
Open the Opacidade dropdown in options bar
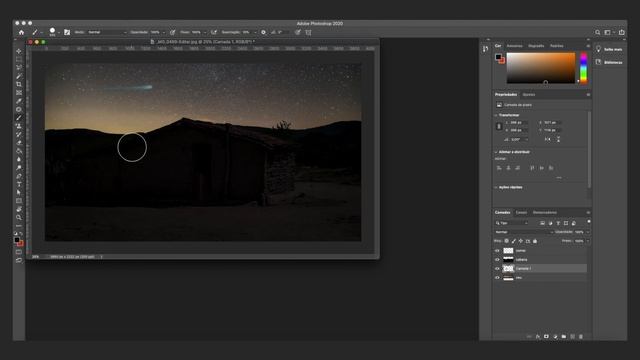[164, 32]
